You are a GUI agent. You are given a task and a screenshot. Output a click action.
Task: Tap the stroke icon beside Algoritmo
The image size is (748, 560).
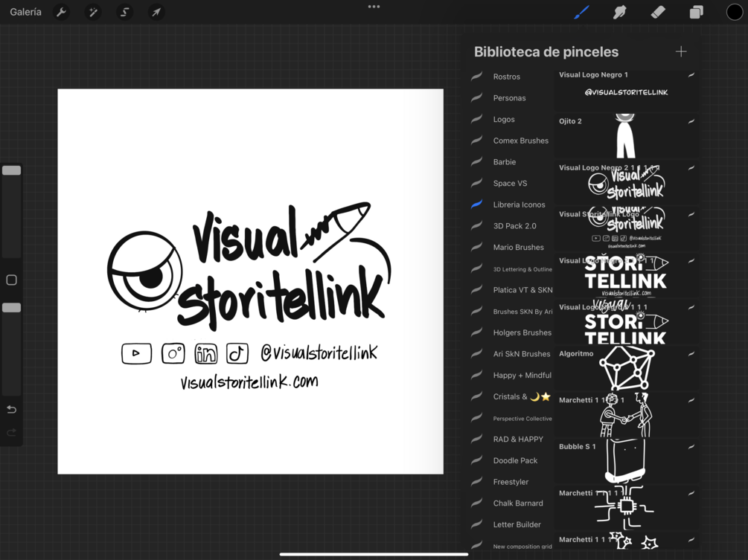[691, 354]
